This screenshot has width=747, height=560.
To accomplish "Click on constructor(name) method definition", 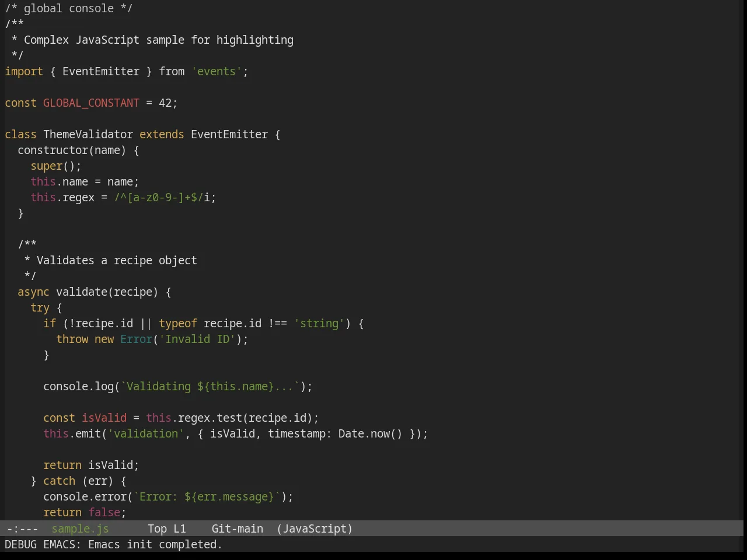I will click(72, 150).
